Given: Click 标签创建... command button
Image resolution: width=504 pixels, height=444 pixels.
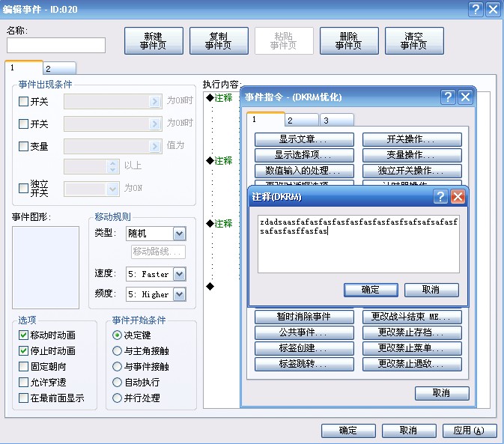Looking at the screenshot, I should (304, 349).
